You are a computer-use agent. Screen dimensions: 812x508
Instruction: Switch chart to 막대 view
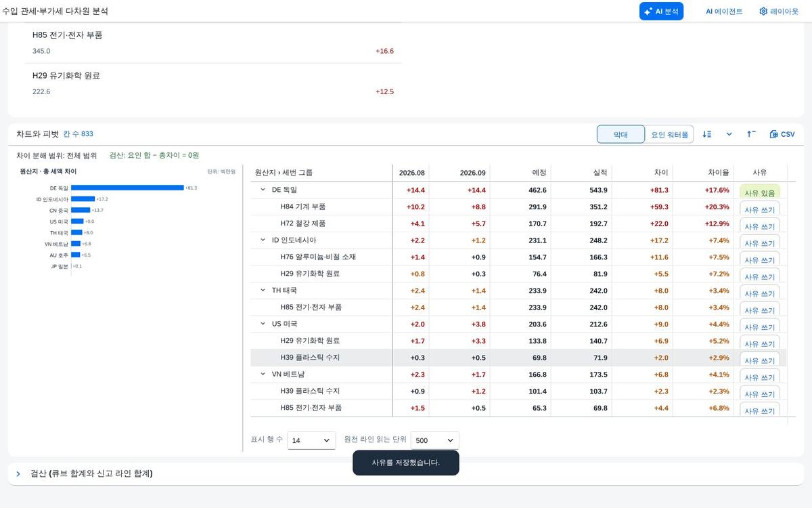[621, 134]
